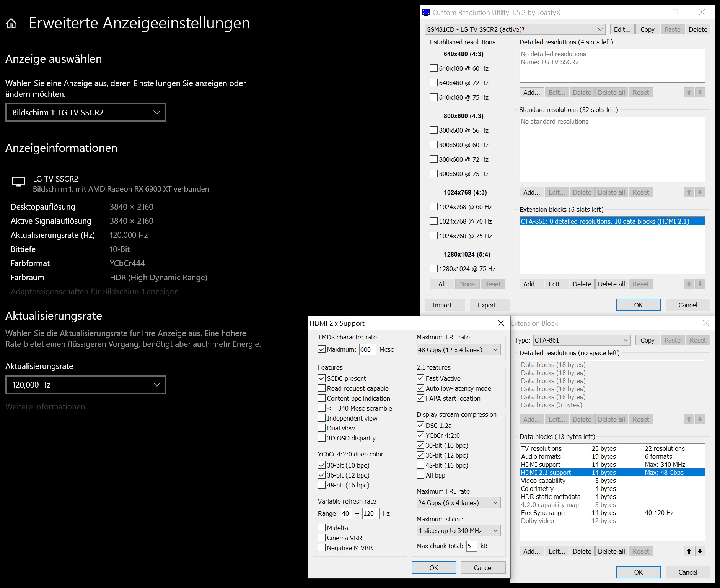Click OK in the Extension Block window

(x=639, y=572)
